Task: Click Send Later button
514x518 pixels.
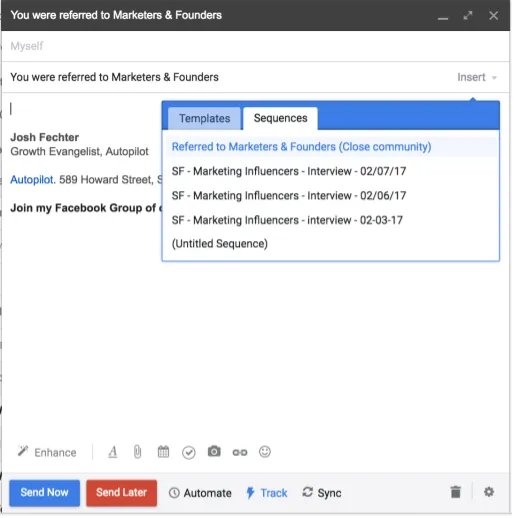Action: pyautogui.click(x=121, y=493)
